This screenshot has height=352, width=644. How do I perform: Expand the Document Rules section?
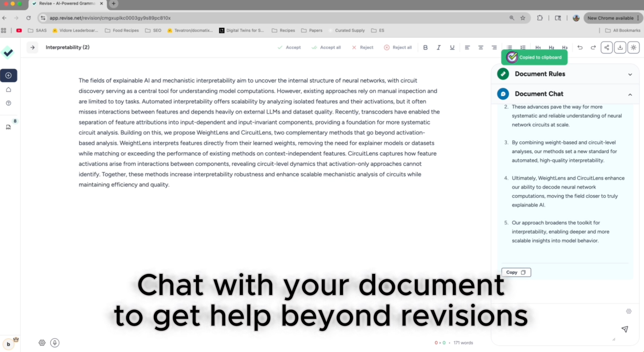tap(630, 74)
